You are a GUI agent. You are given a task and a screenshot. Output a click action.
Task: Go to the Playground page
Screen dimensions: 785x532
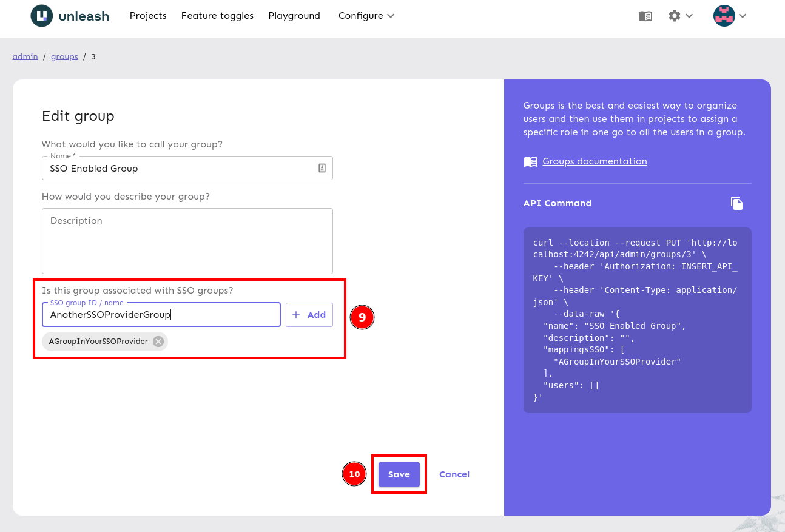(x=294, y=16)
